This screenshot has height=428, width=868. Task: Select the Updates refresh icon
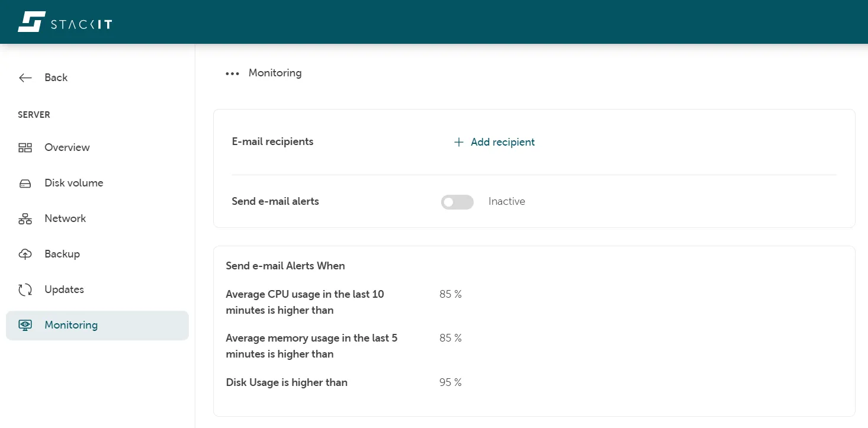[25, 289]
